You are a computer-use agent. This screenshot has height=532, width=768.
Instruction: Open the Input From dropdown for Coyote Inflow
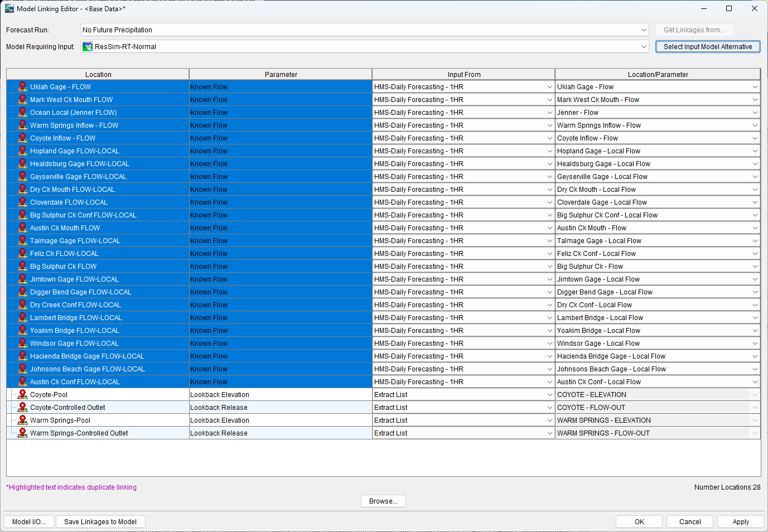[550, 138]
